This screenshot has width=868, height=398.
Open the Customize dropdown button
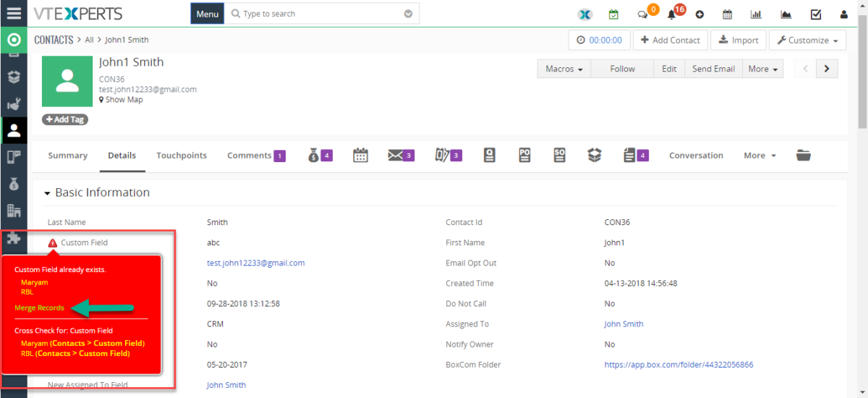[x=807, y=41]
